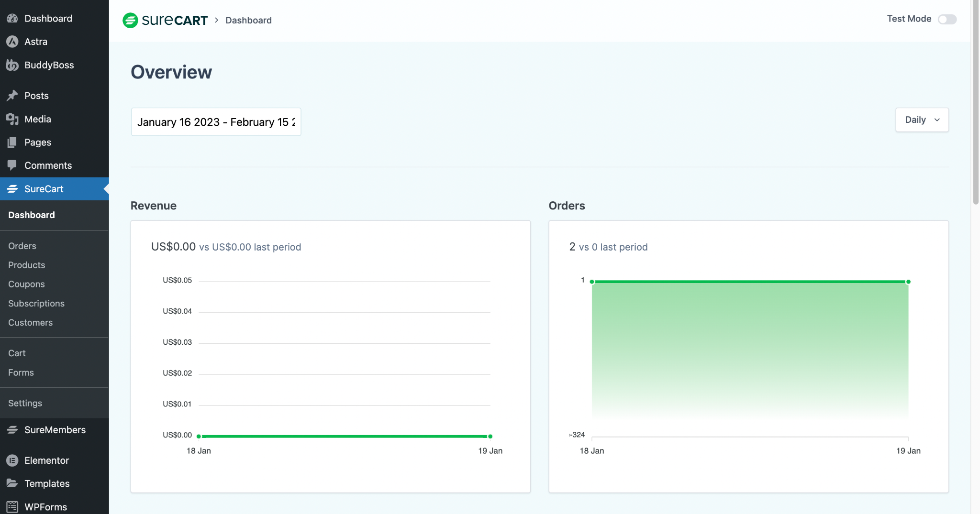This screenshot has width=980, height=514.
Task: Click the BuddyBoss logo icon
Action: click(12, 65)
